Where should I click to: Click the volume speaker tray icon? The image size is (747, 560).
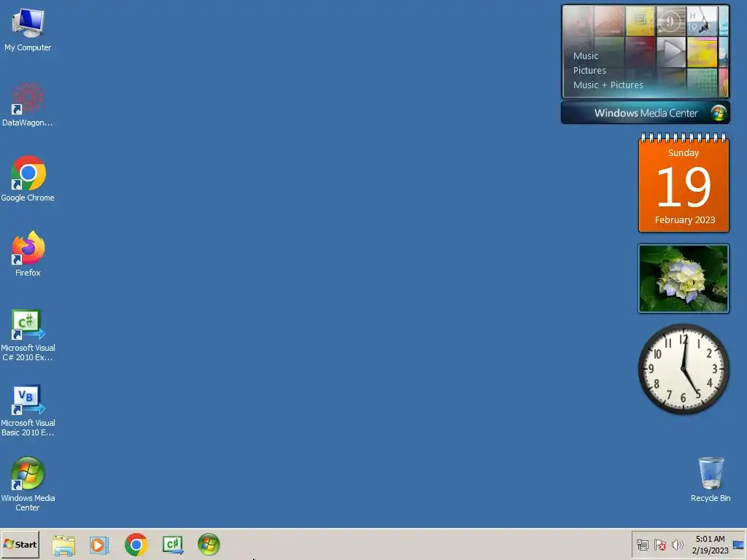click(677, 545)
